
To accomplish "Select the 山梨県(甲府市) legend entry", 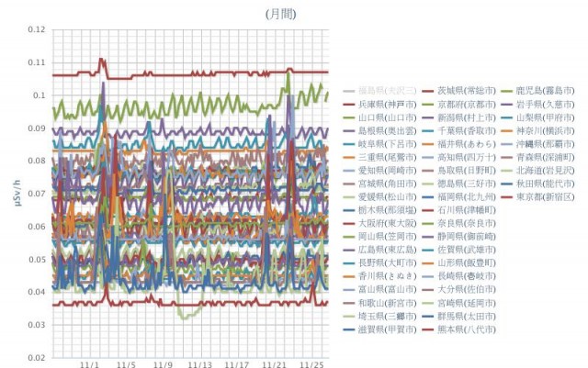I will click(537, 117).
